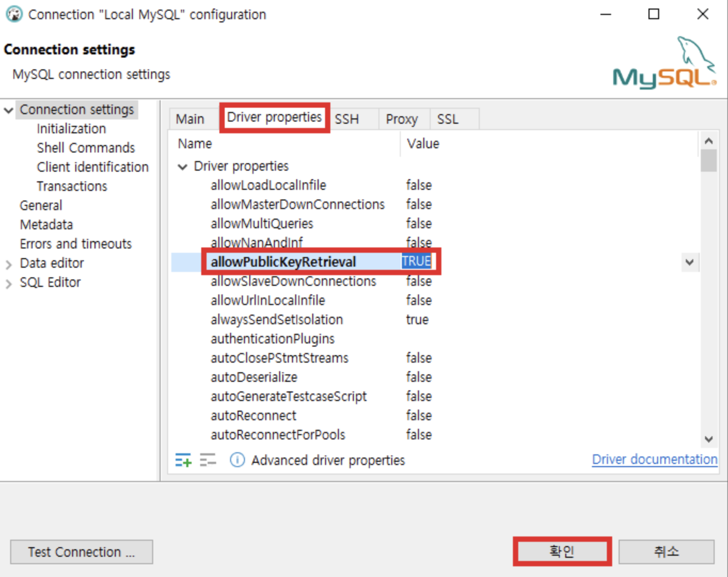Select Errors and timeouts in the tree

point(76,244)
